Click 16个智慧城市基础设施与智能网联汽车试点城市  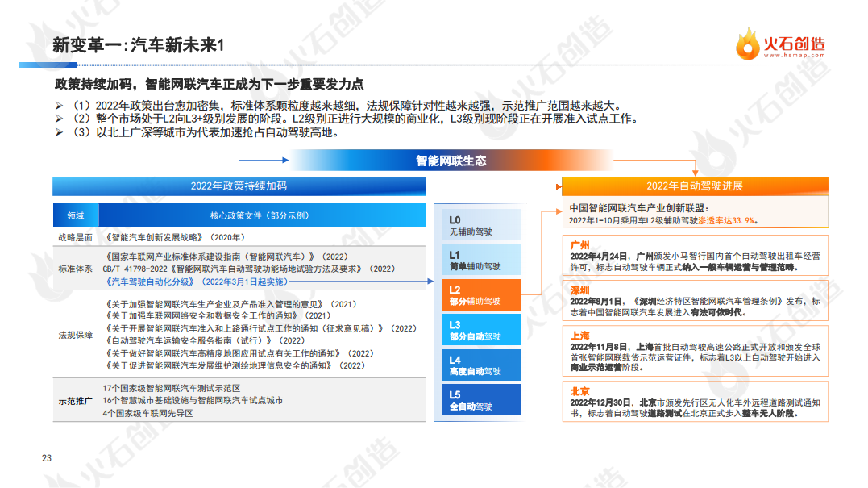(x=193, y=400)
